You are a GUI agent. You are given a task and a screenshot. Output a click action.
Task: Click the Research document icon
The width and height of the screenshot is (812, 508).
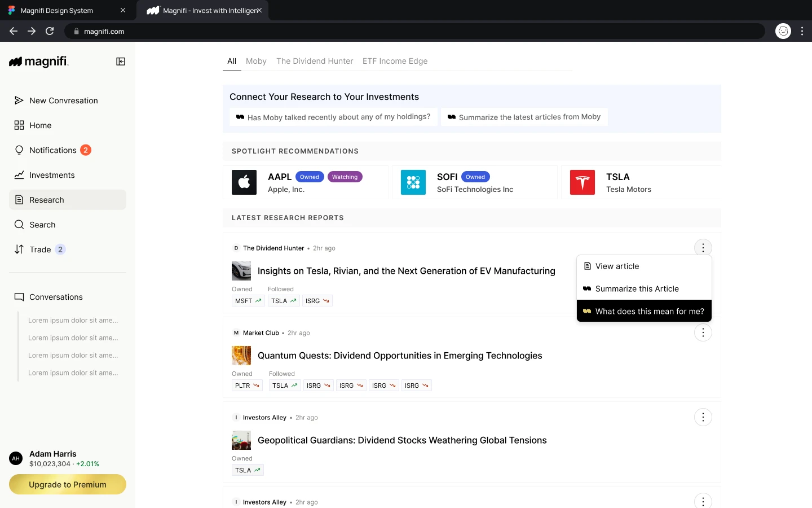point(19,200)
